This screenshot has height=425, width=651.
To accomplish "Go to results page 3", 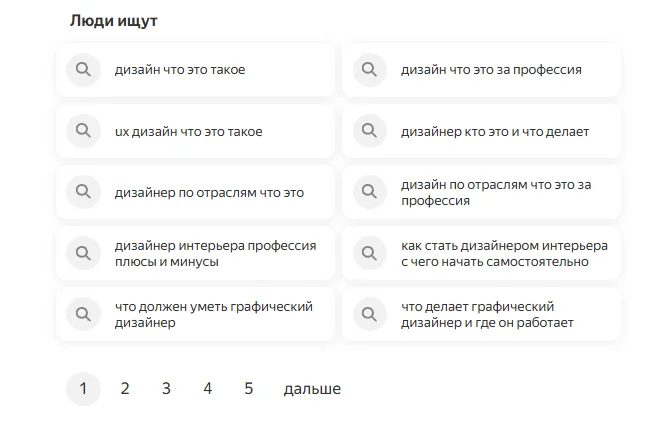I will point(166,389).
